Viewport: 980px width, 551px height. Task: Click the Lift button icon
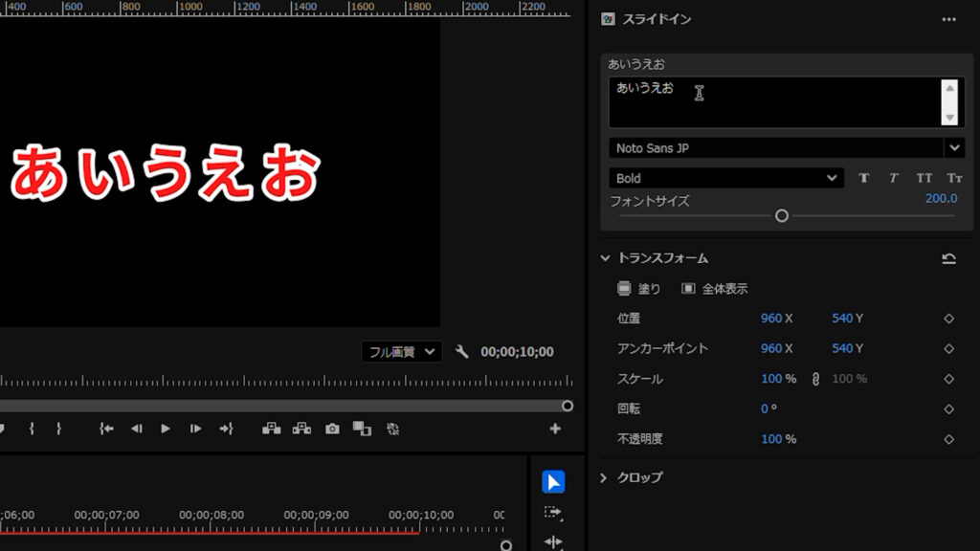pos(272,429)
